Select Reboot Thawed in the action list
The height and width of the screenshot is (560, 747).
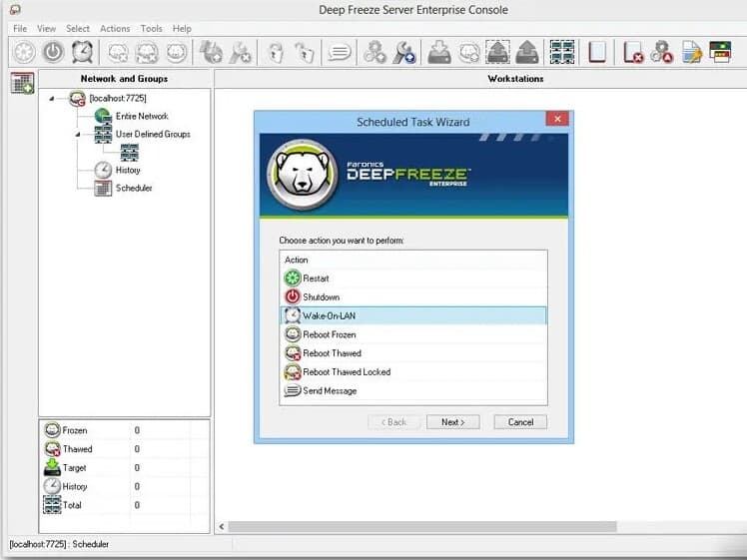pyautogui.click(x=332, y=353)
